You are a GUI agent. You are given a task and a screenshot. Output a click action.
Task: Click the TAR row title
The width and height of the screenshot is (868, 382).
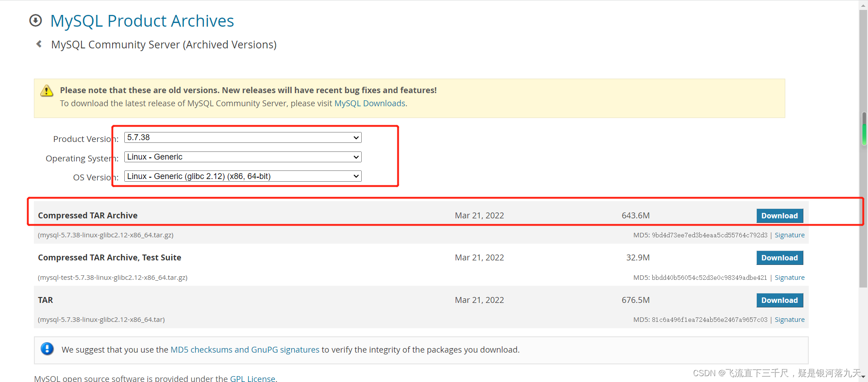coord(45,300)
